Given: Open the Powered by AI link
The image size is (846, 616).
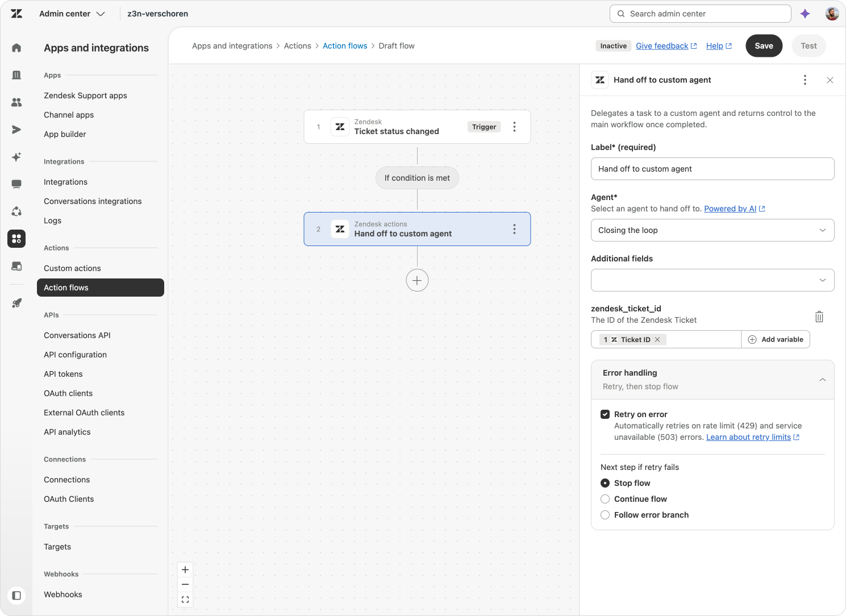Looking at the screenshot, I should [735, 209].
